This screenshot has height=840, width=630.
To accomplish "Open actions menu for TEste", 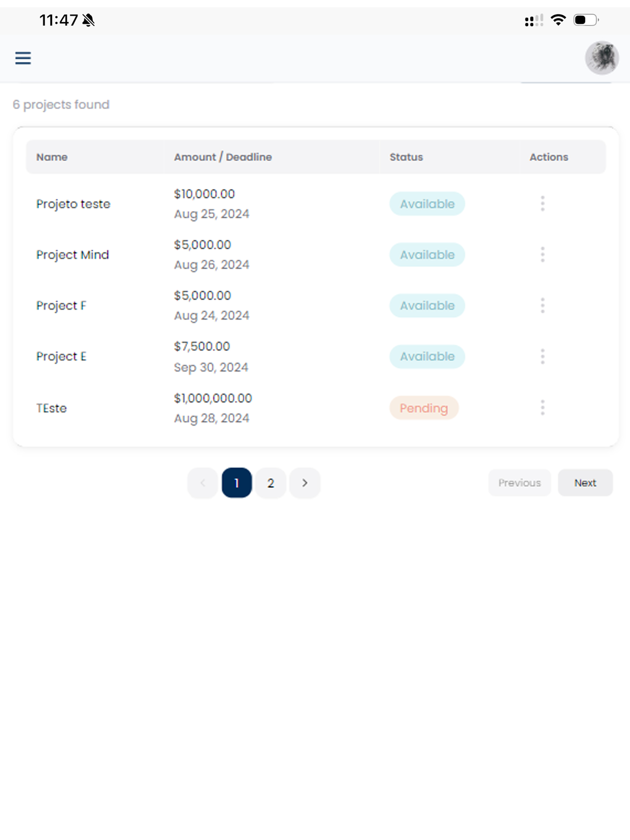I will coord(543,407).
